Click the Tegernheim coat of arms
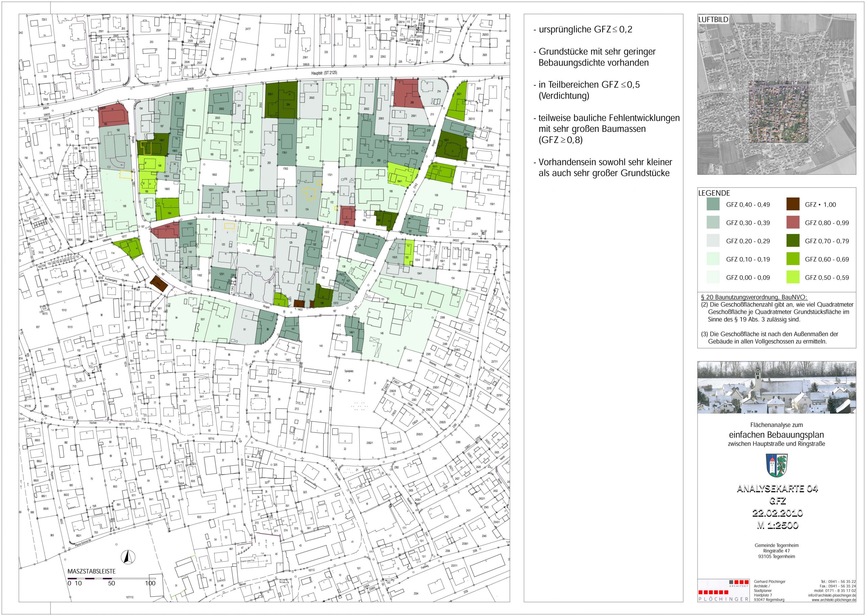Image resolution: width=866 pixels, height=616 pixels. pyautogui.click(x=776, y=466)
